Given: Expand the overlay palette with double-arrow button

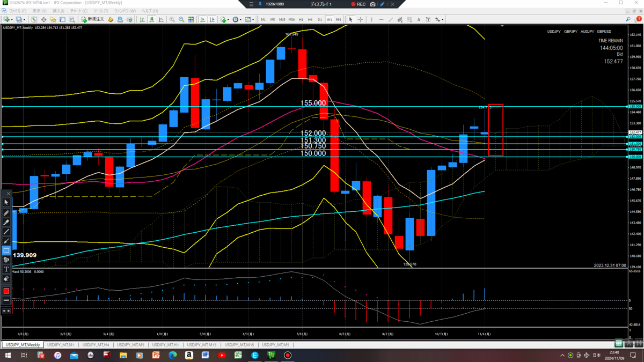Looking at the screenshot, I should click(6, 311).
